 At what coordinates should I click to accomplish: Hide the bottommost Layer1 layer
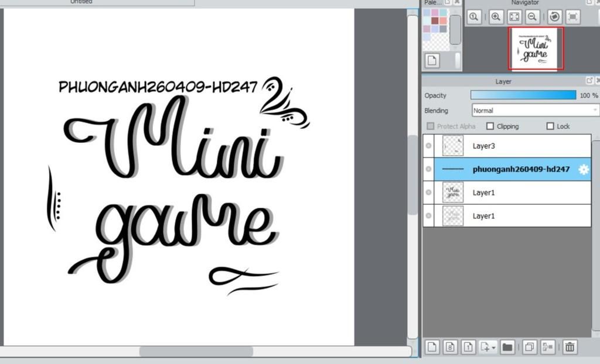click(428, 215)
